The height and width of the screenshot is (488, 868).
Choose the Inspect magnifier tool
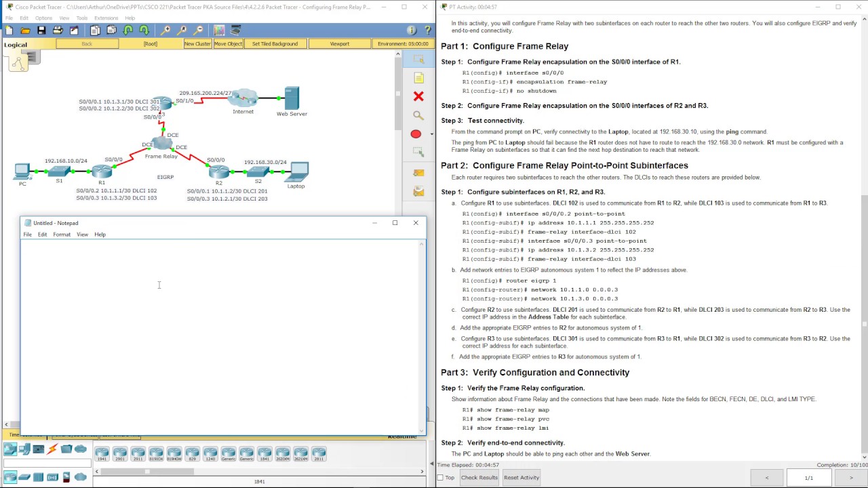[x=418, y=116]
